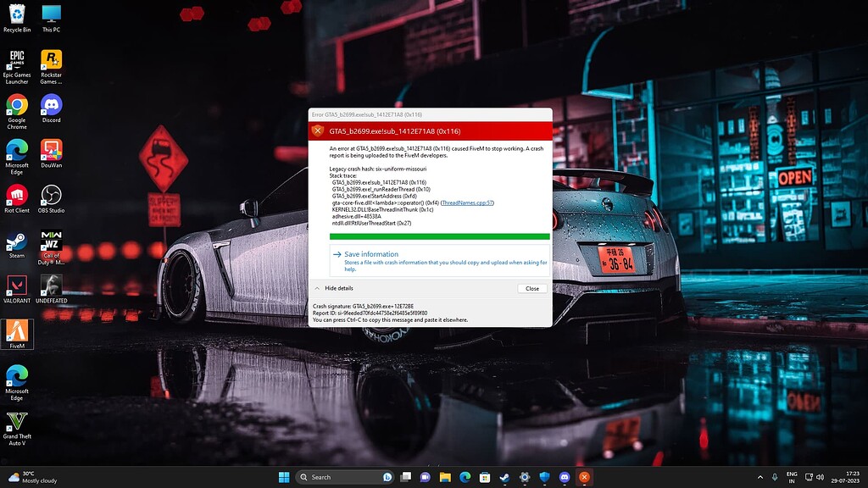Open volume control in the tray

click(x=820, y=477)
